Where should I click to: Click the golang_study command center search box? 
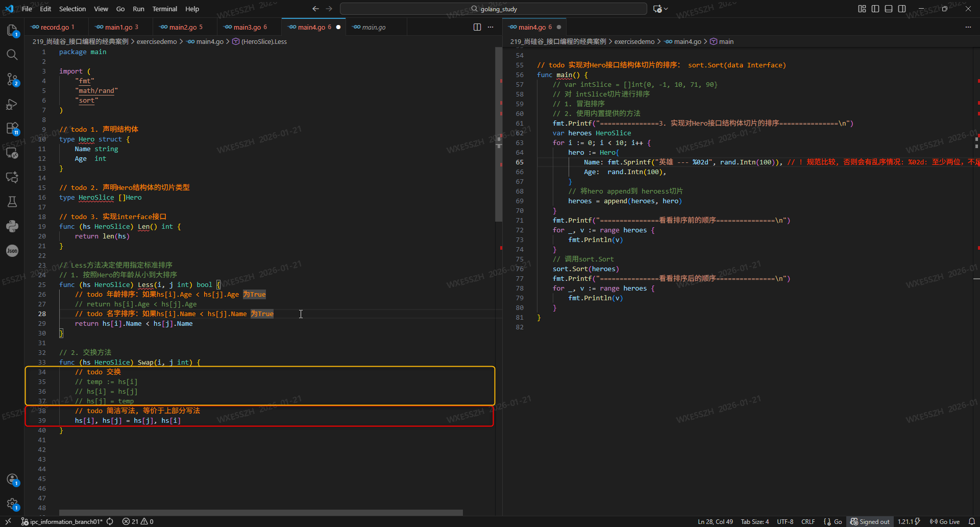click(x=494, y=9)
